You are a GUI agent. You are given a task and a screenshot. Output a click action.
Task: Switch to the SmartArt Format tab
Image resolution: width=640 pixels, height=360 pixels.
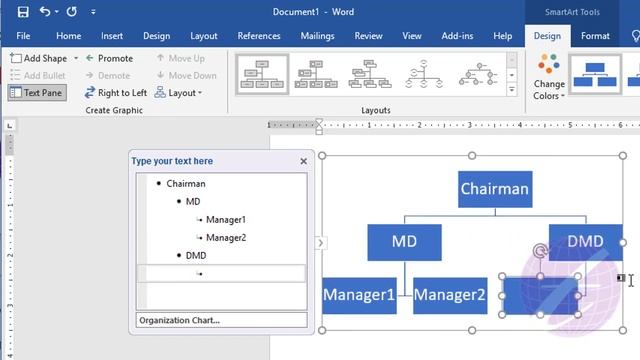(595, 36)
